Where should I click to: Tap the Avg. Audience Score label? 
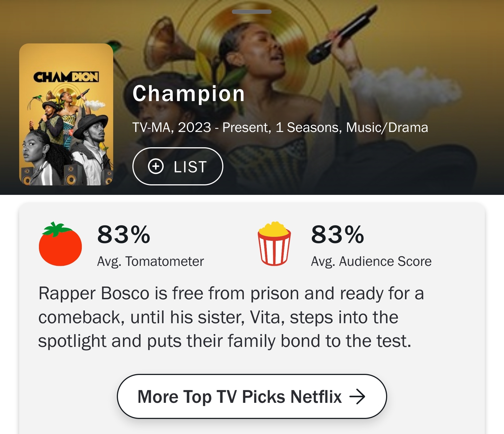point(371,261)
